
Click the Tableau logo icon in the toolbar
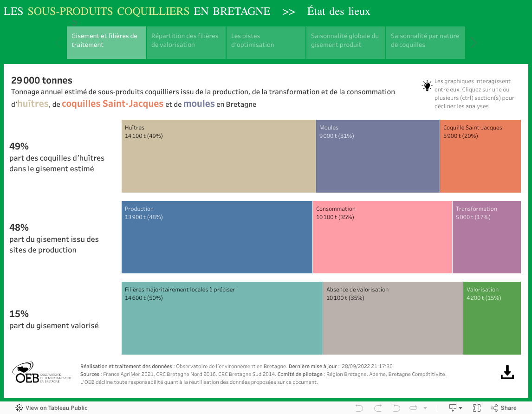(19, 408)
